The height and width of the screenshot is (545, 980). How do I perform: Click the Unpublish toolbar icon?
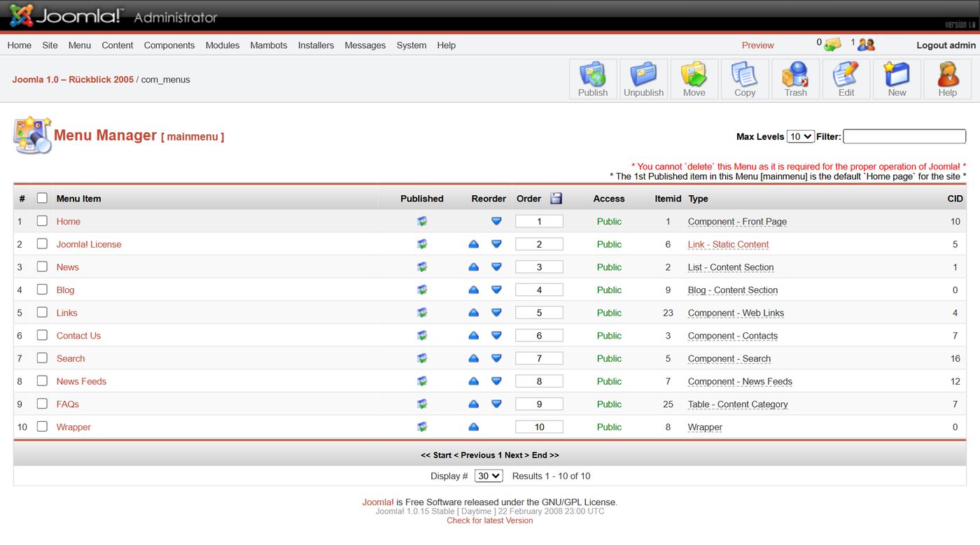coord(643,79)
